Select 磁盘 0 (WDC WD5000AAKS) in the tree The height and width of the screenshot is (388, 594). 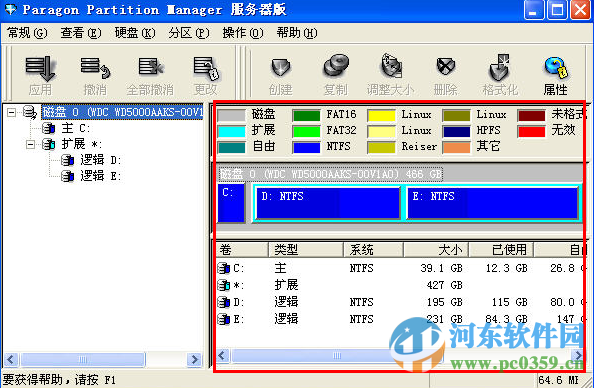(x=122, y=112)
